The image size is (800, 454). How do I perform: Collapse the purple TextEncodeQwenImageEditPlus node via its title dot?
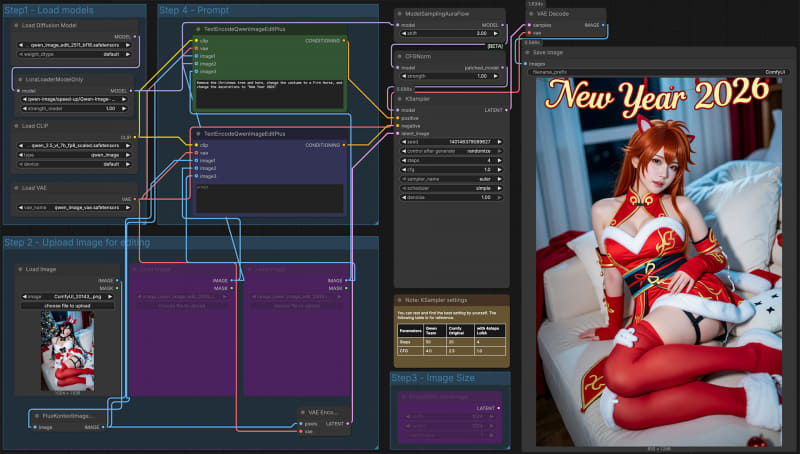pyautogui.click(x=198, y=134)
